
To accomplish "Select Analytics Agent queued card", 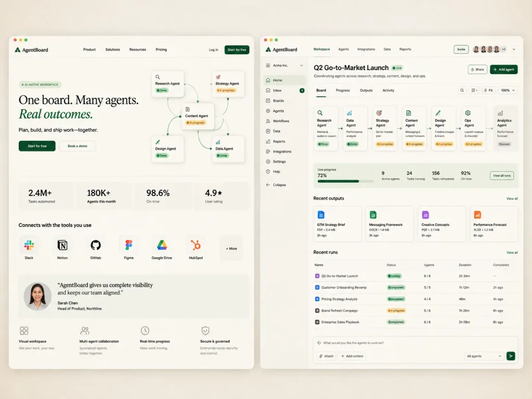I will point(506,128).
